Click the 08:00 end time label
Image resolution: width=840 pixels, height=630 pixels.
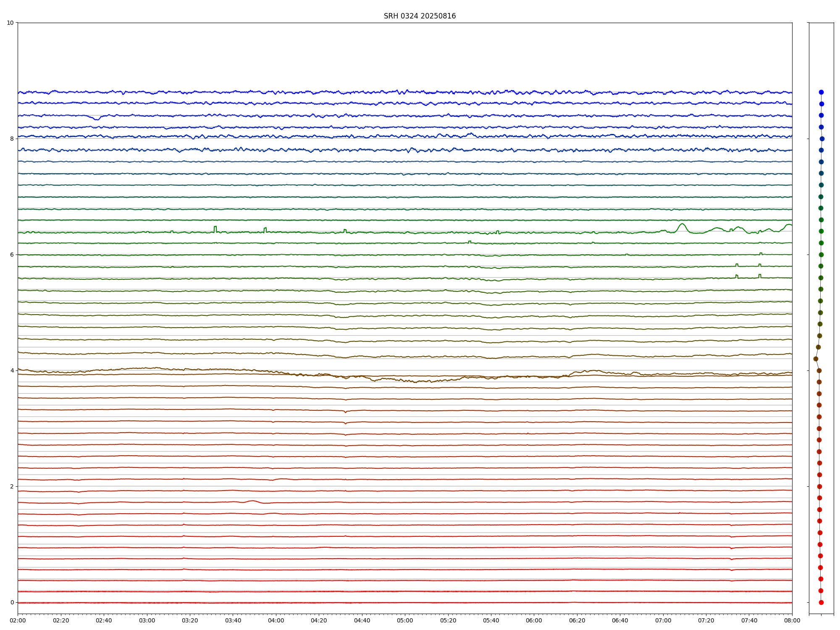[x=792, y=620]
